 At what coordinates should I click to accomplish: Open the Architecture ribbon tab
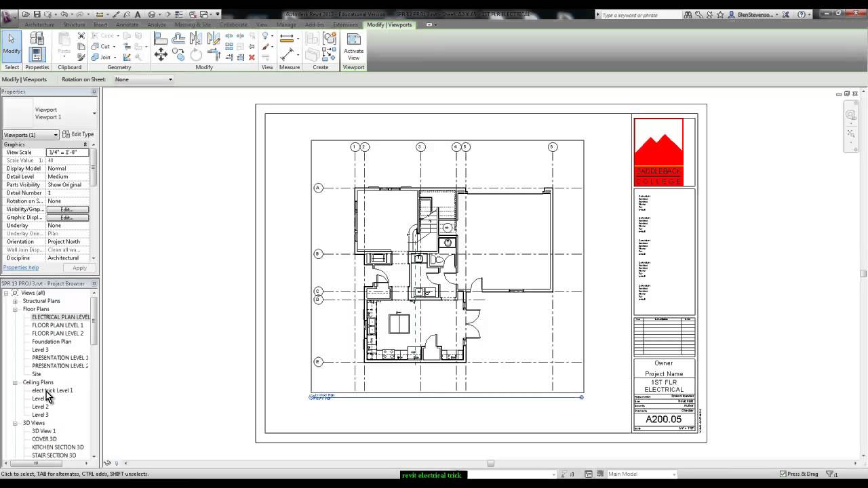(39, 24)
